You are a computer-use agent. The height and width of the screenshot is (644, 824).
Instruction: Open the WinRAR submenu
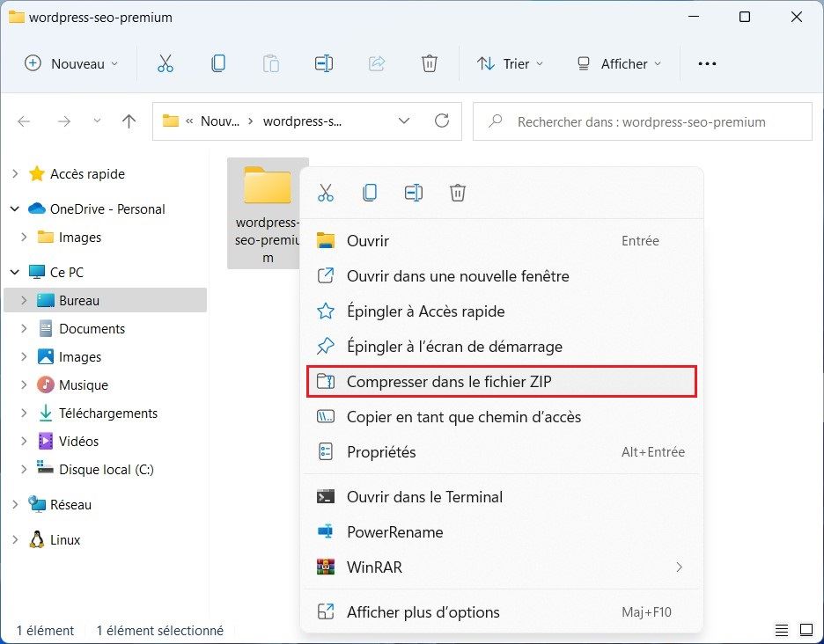[501, 567]
